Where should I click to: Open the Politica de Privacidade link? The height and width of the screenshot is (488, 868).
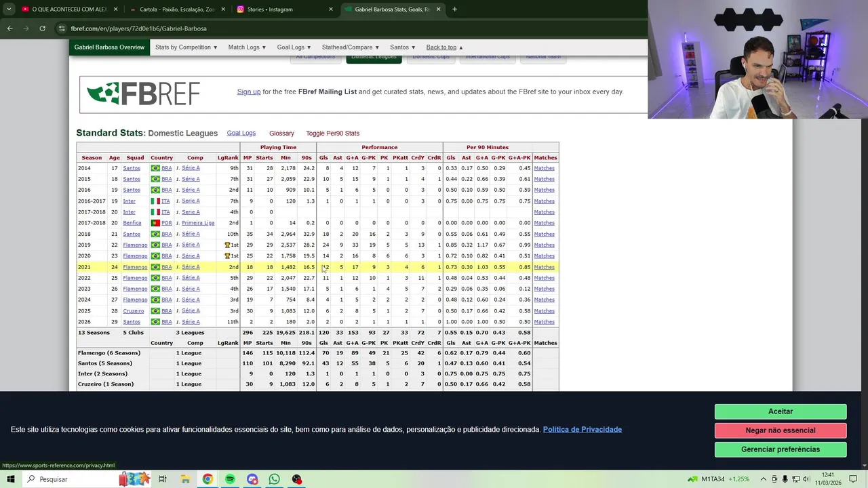(x=582, y=430)
